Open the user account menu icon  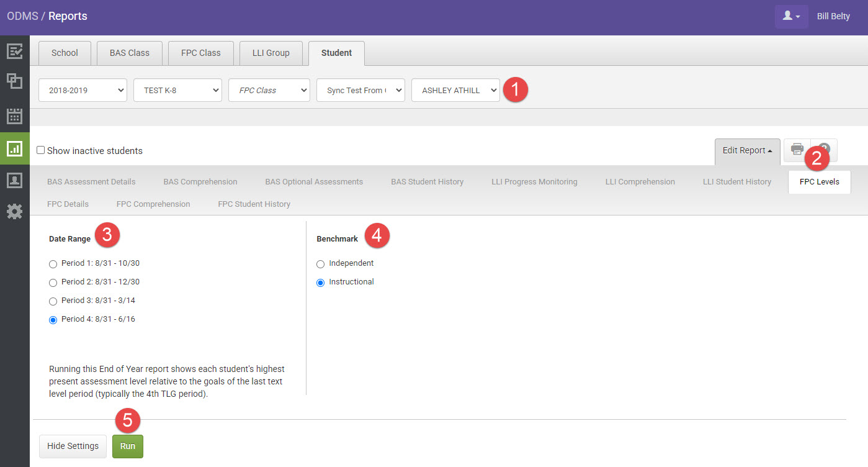click(x=791, y=16)
